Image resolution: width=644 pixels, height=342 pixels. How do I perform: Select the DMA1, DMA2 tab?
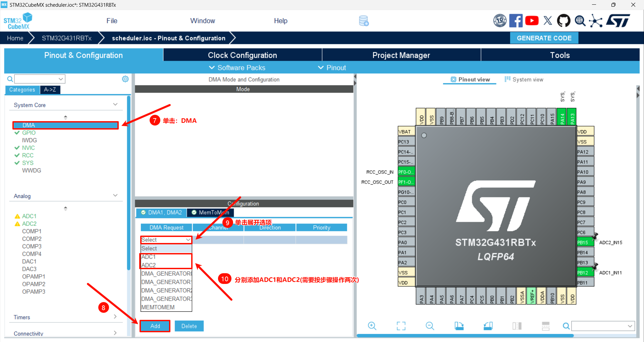point(161,212)
